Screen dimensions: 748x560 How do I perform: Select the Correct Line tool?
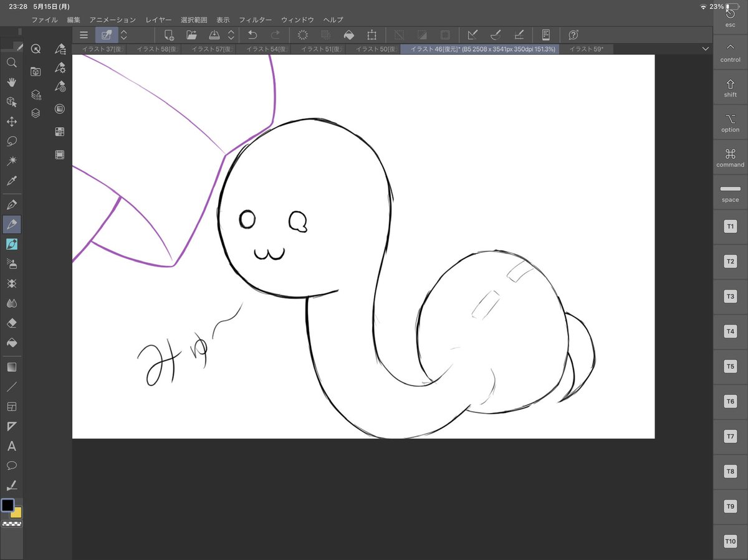click(x=11, y=486)
